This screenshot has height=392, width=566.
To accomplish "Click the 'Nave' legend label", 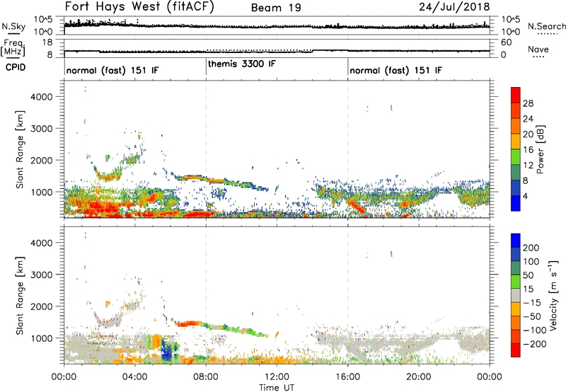I will tap(538, 50).
